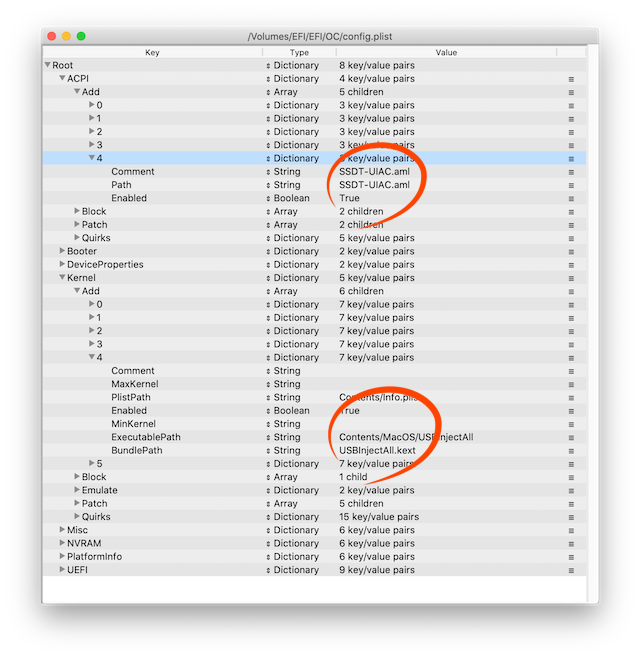Click the row menu icon for DeviceProperties
Screen dimensions: 640x658
[x=571, y=265]
